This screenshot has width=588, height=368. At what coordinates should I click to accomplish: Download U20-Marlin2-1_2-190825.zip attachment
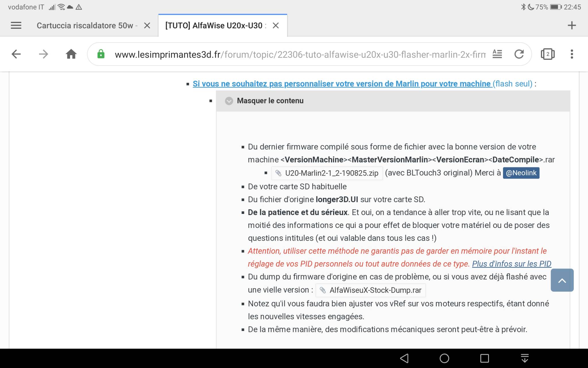[x=331, y=173]
